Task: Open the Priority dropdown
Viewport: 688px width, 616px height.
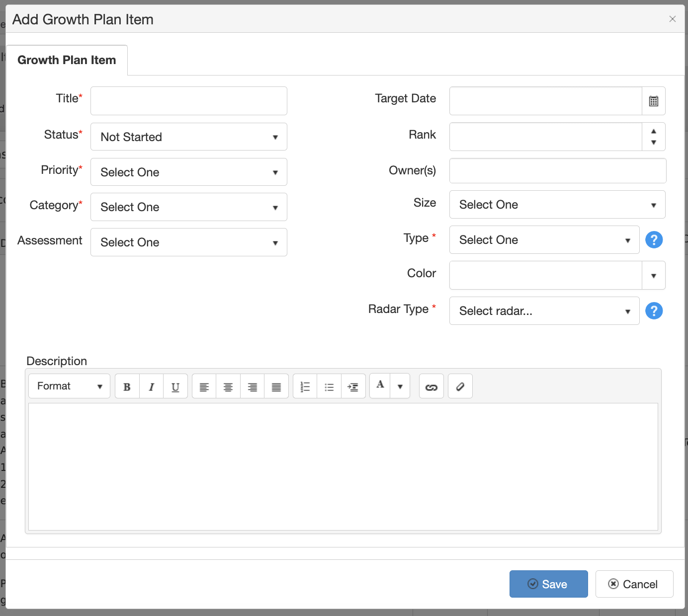Action: click(x=189, y=172)
